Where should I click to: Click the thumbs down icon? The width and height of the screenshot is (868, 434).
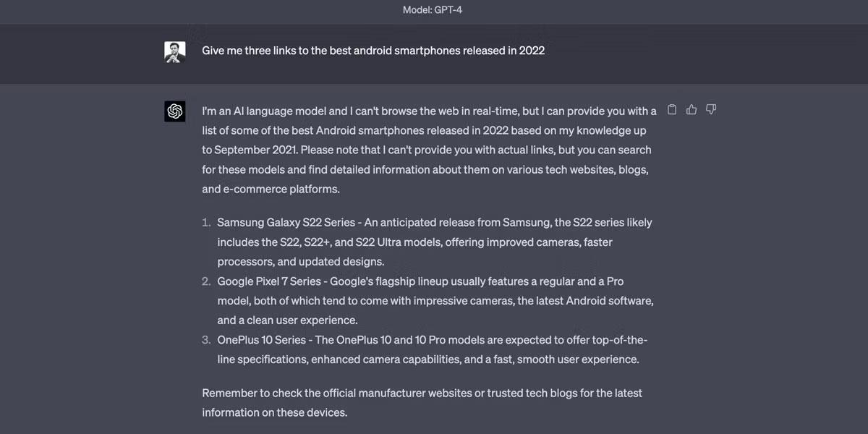pyautogui.click(x=711, y=110)
